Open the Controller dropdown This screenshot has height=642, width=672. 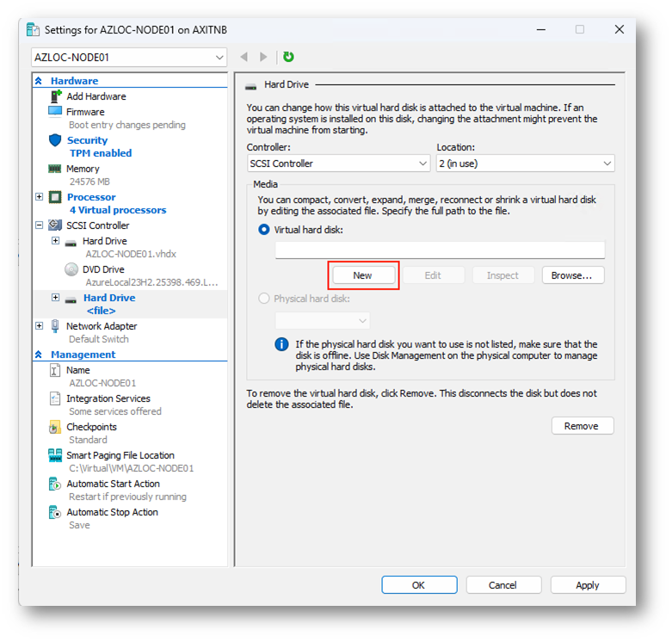(x=338, y=164)
